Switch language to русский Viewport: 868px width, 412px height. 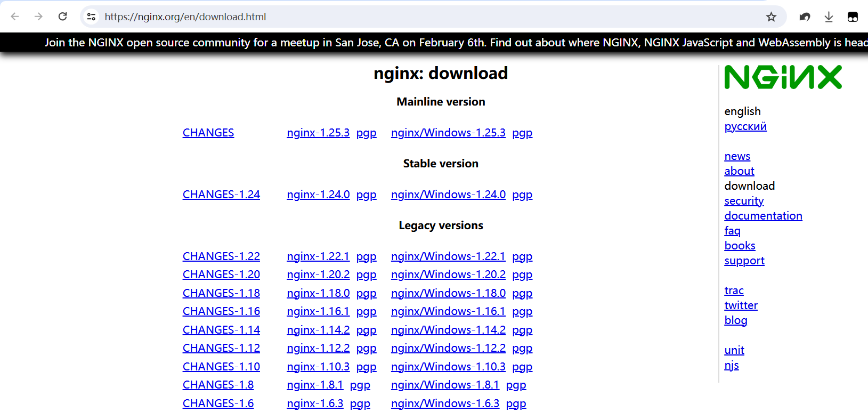click(x=745, y=126)
